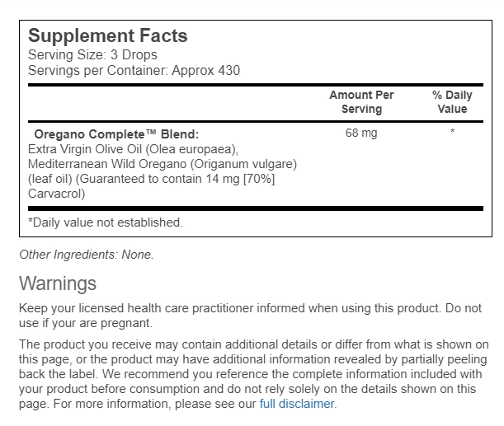Click the Extra Virgin Olive Oil ingredient text
Screen dimensions: 504x426
coord(133,148)
